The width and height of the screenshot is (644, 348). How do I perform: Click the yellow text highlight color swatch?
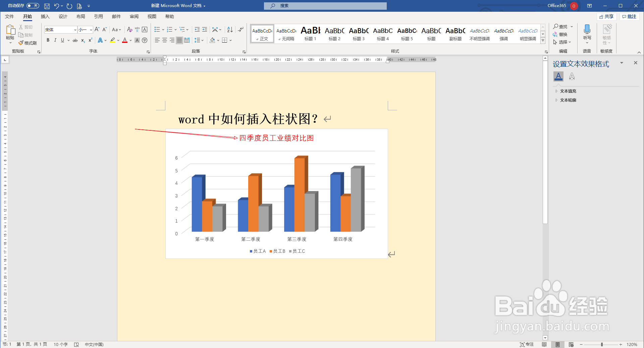click(x=112, y=40)
